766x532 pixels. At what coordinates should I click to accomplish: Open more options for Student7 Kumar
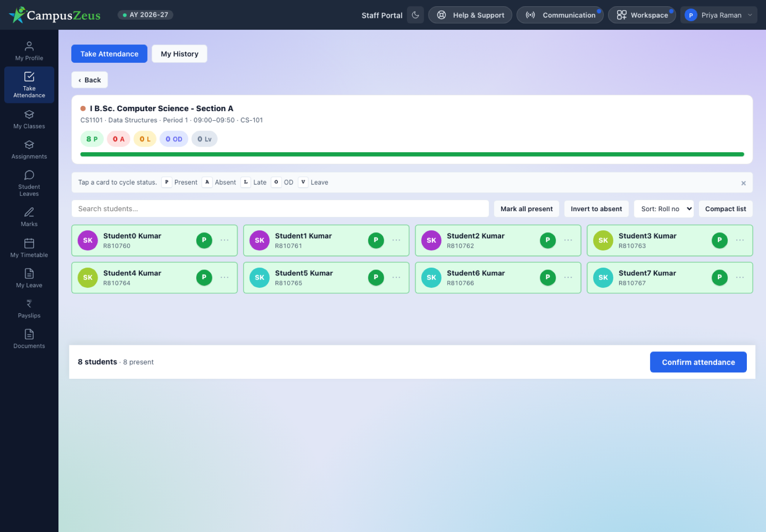coord(740,277)
